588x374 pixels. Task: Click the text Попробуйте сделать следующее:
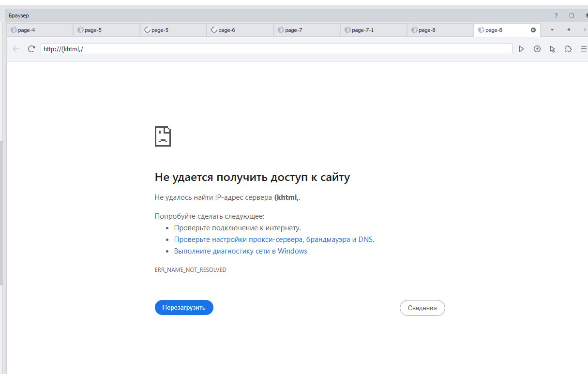click(210, 216)
